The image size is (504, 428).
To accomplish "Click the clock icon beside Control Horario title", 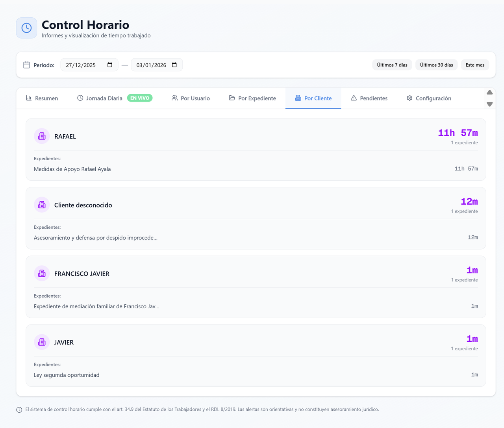I will pos(26,28).
